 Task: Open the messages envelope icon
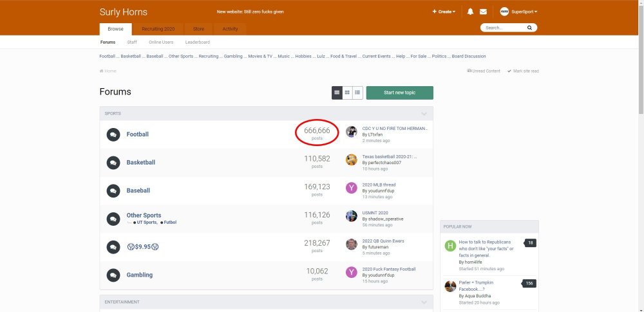[x=483, y=12]
